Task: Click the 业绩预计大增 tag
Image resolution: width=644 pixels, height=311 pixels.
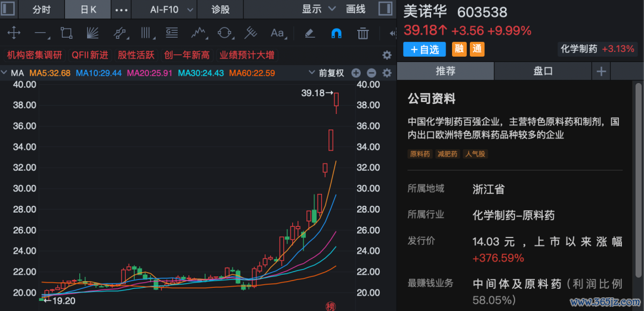Action: pyautogui.click(x=247, y=55)
